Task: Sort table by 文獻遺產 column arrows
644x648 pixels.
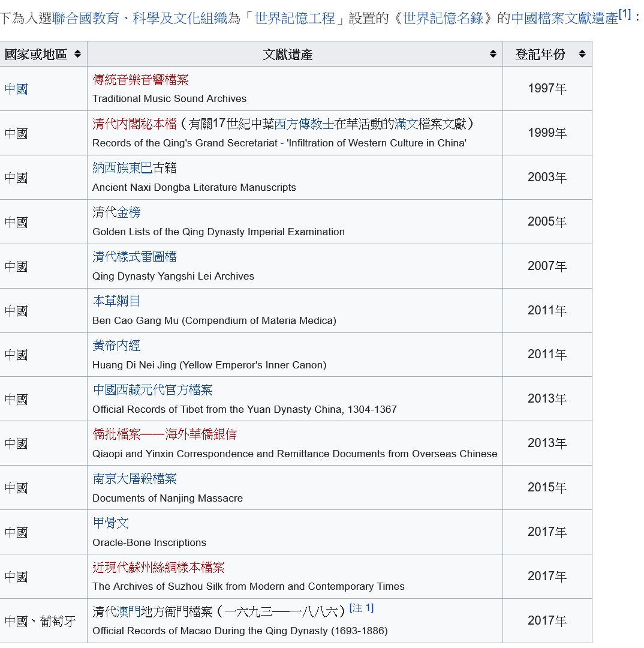Action: [493, 54]
